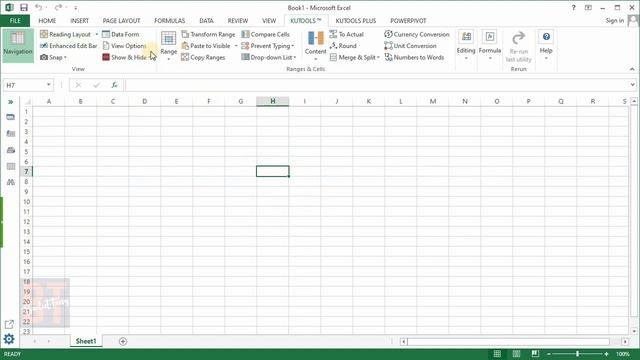Image resolution: width=640 pixels, height=360 pixels.
Task: Open Prevent Typing menu
Action: (268, 46)
